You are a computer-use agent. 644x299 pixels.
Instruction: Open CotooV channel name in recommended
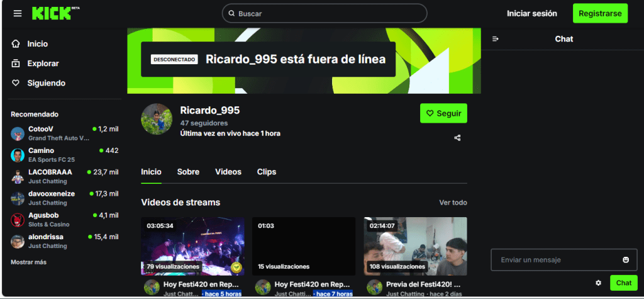click(x=41, y=129)
